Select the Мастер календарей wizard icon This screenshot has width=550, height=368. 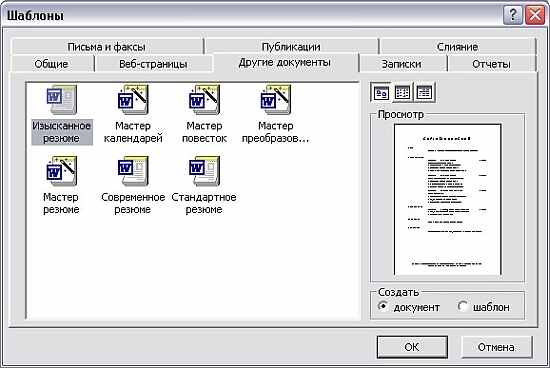point(133,99)
